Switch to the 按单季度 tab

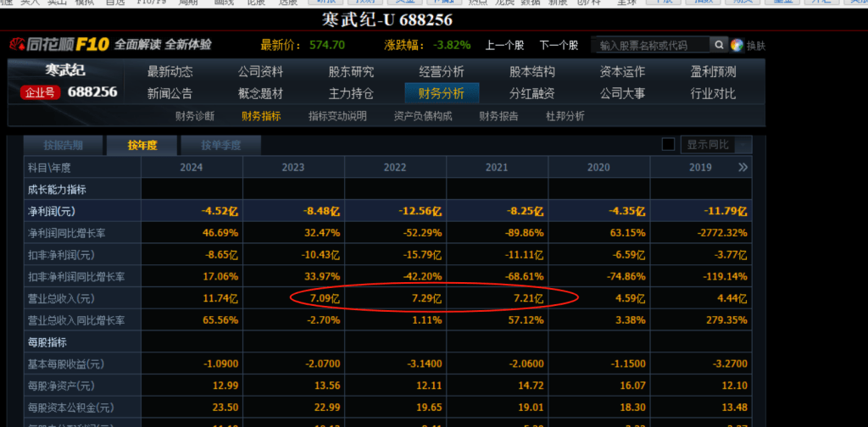pyautogui.click(x=221, y=146)
